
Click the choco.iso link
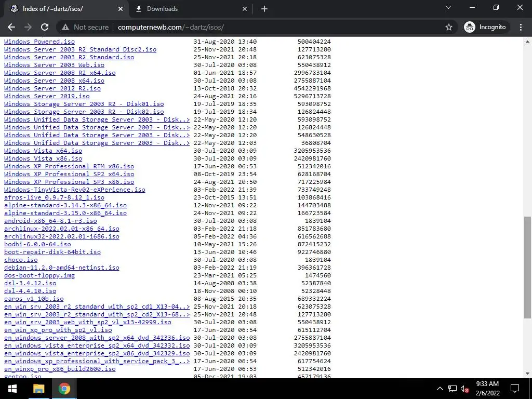pyautogui.click(x=21, y=260)
